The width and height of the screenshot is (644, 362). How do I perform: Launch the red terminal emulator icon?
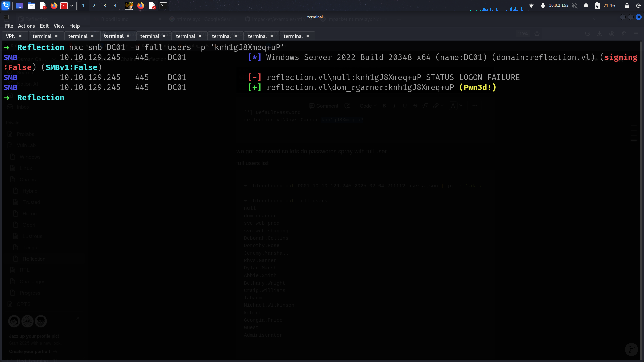pos(64,6)
